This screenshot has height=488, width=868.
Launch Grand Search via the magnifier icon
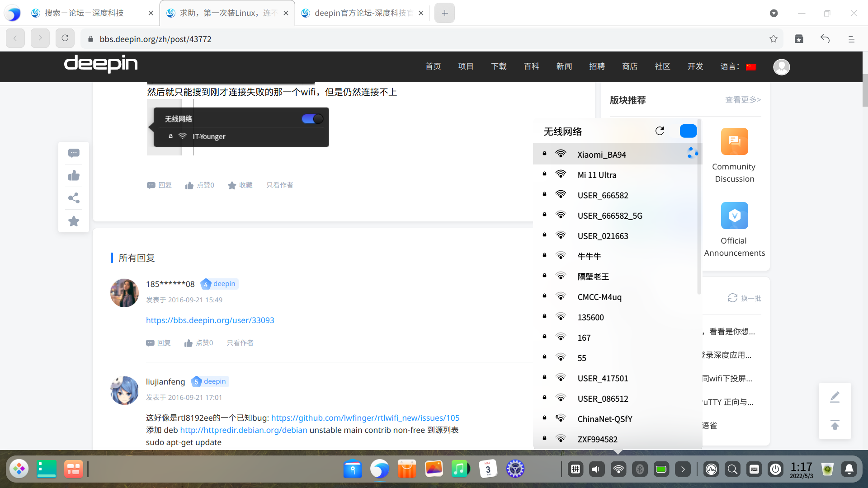[x=732, y=469]
